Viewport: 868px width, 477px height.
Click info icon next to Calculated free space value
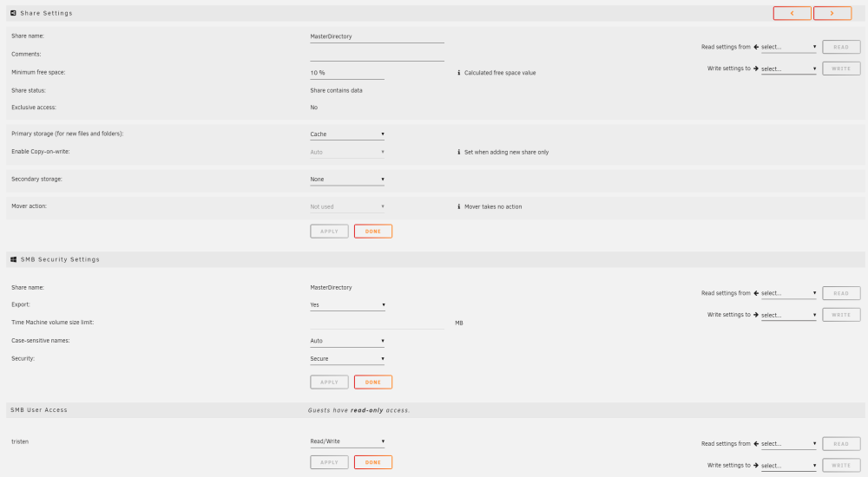coord(458,73)
